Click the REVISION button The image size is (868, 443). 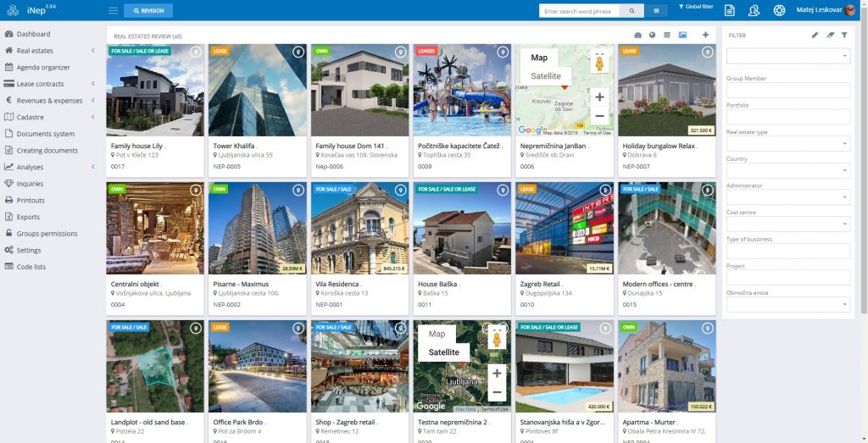pyautogui.click(x=148, y=10)
